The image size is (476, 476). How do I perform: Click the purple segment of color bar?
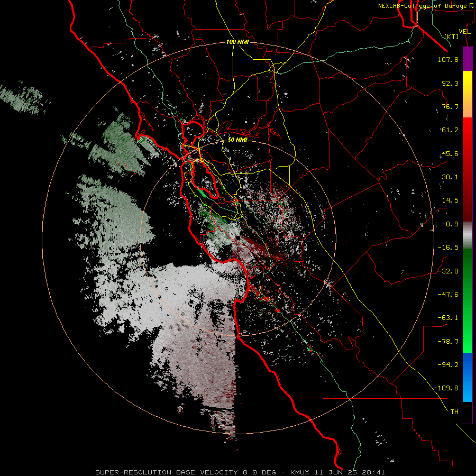(467, 59)
